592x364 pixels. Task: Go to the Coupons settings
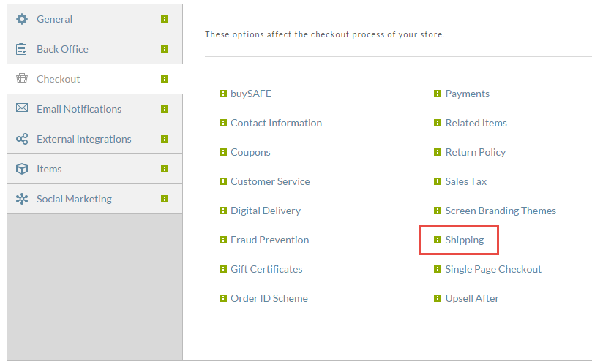click(x=250, y=152)
